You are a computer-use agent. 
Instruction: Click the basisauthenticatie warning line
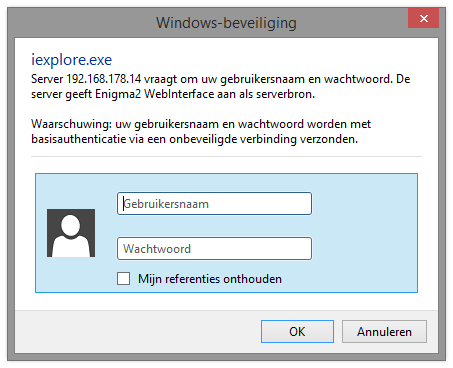[x=194, y=139]
